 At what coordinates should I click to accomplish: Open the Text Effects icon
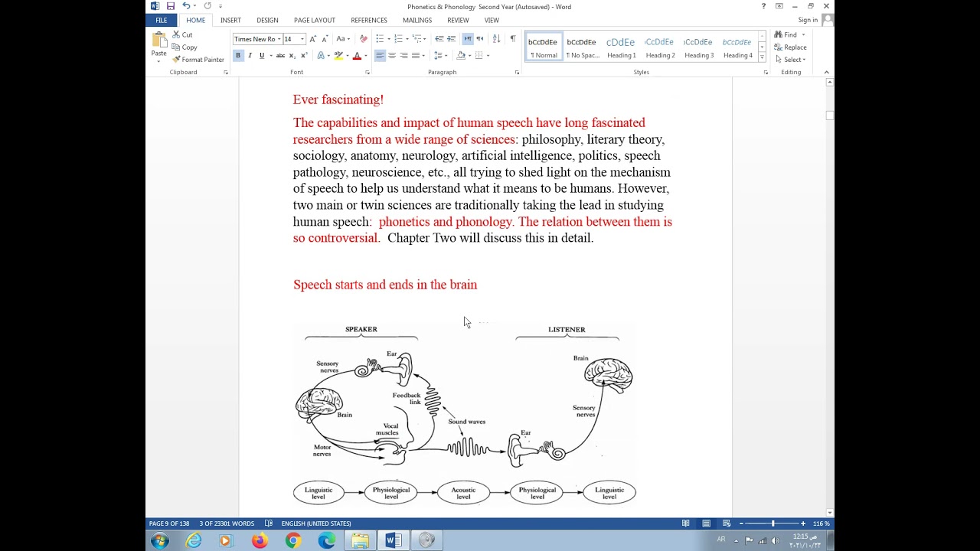[x=322, y=55]
